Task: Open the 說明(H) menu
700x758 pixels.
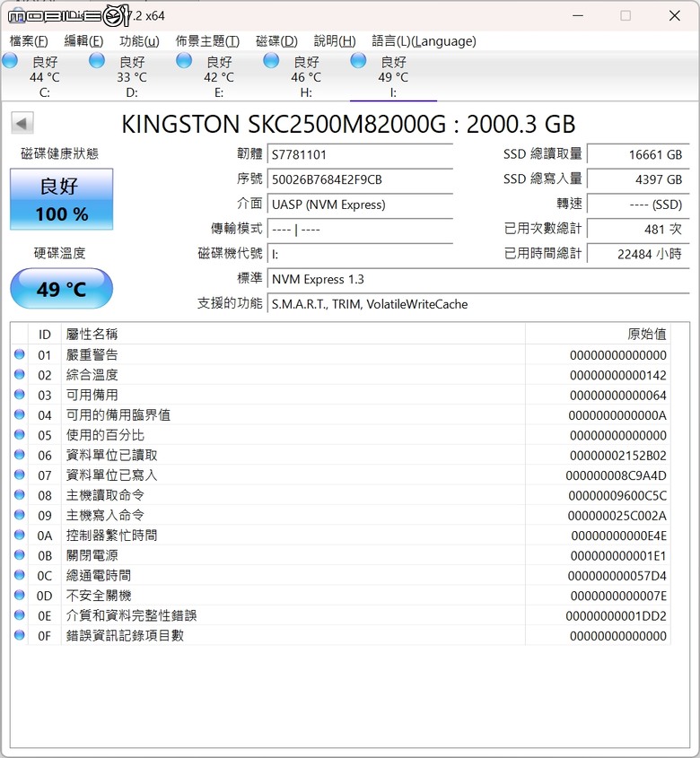Action: click(334, 41)
